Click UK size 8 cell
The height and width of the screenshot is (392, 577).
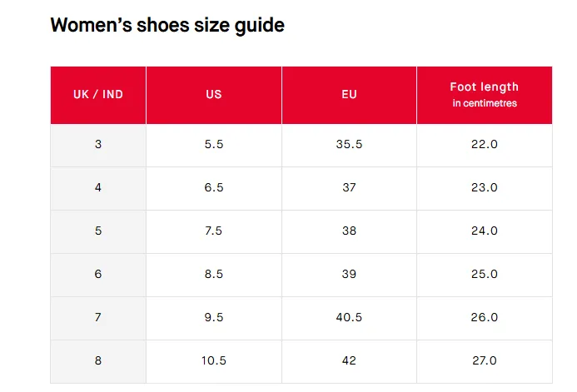tap(98, 362)
